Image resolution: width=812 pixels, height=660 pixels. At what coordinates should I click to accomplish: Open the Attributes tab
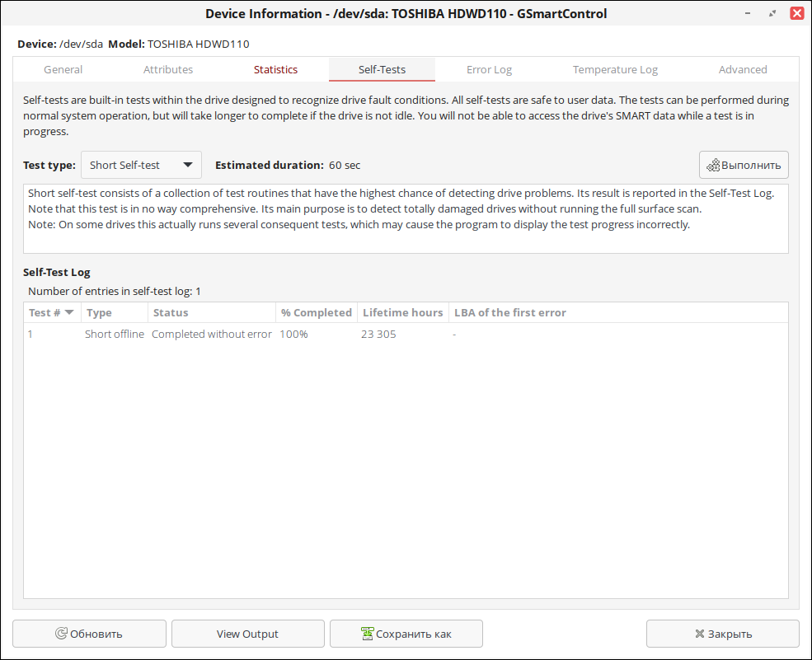[x=168, y=70]
